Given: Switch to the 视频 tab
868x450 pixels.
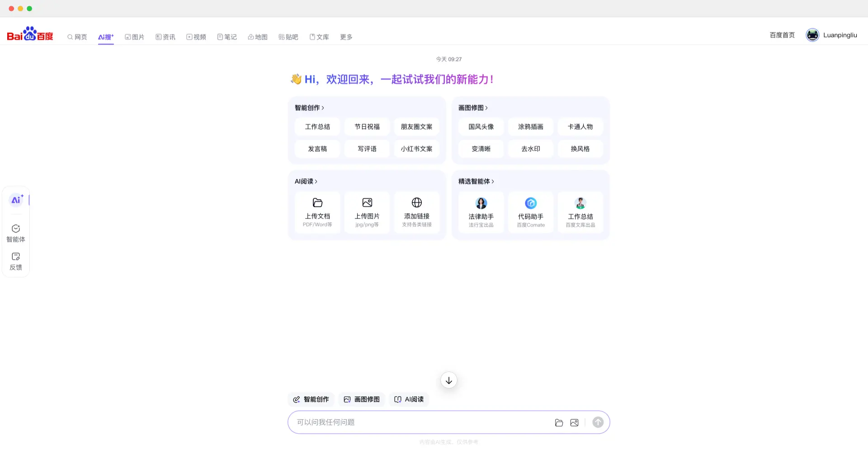Looking at the screenshot, I should click(x=196, y=37).
